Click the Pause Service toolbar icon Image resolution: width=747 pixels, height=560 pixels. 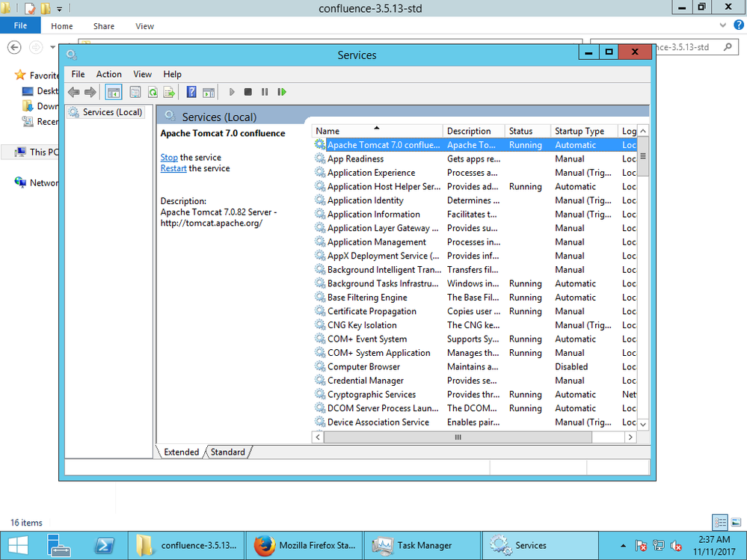coord(265,92)
